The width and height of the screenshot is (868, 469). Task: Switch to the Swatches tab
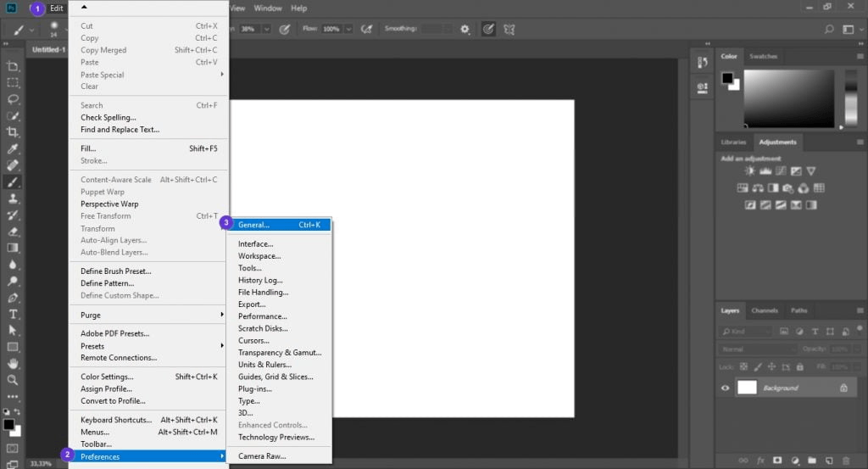coord(763,56)
